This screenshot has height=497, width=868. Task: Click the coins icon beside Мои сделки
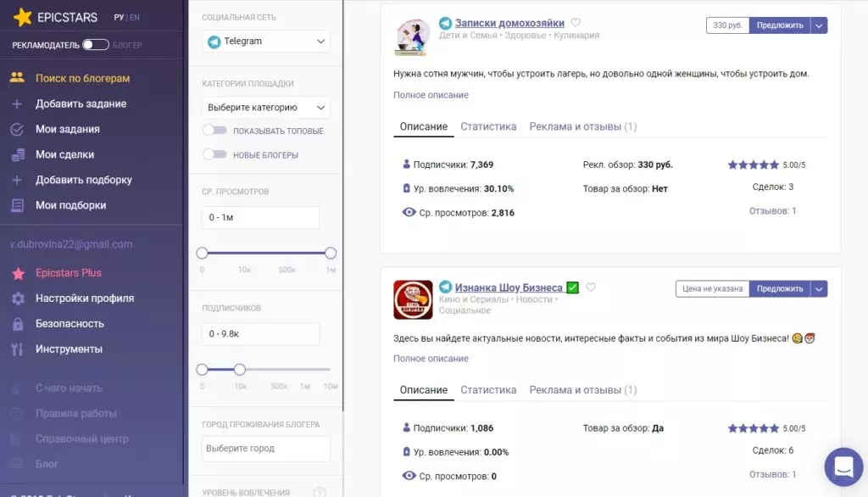[18, 154]
